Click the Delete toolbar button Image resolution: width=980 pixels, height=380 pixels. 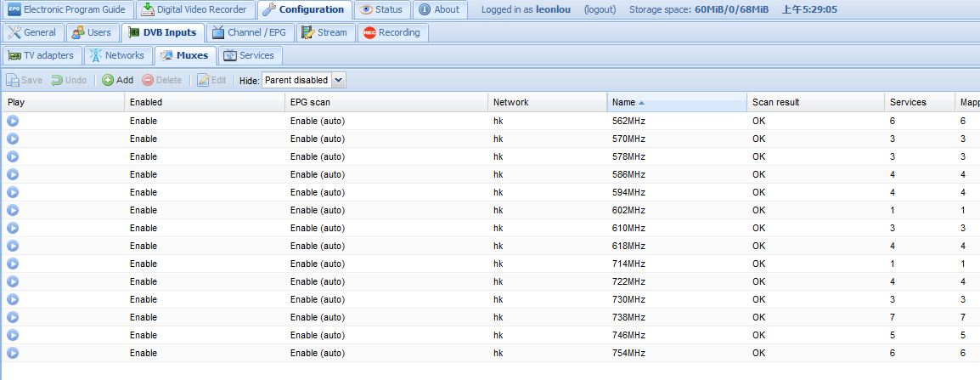162,80
